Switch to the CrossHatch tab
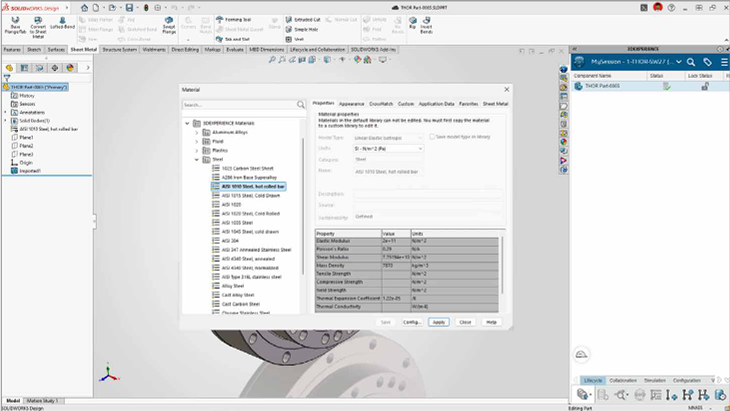Viewport: 730px width, 411px height. tap(381, 104)
